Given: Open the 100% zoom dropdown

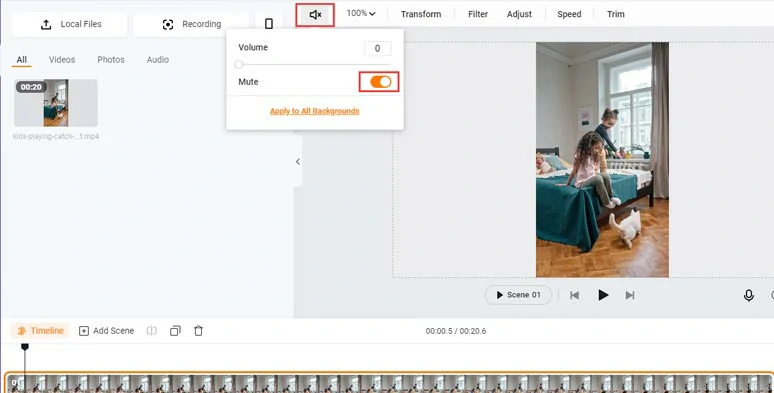Looking at the screenshot, I should pos(360,13).
